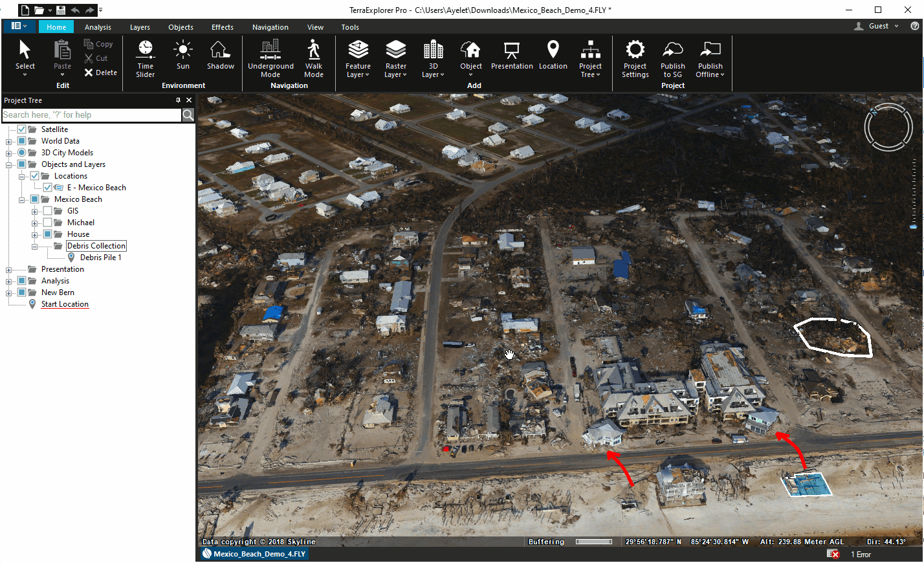The height and width of the screenshot is (563, 924).
Task: Toggle the World Data checkbox
Action: tap(21, 141)
